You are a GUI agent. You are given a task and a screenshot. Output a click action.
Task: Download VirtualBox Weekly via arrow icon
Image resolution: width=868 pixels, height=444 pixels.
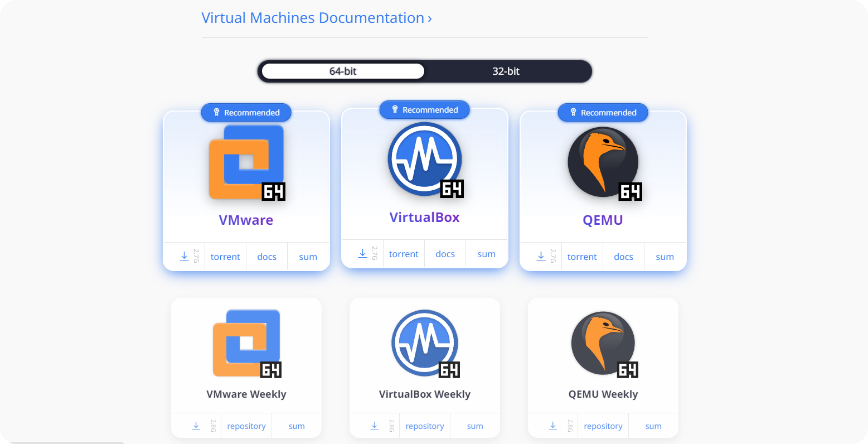(375, 426)
